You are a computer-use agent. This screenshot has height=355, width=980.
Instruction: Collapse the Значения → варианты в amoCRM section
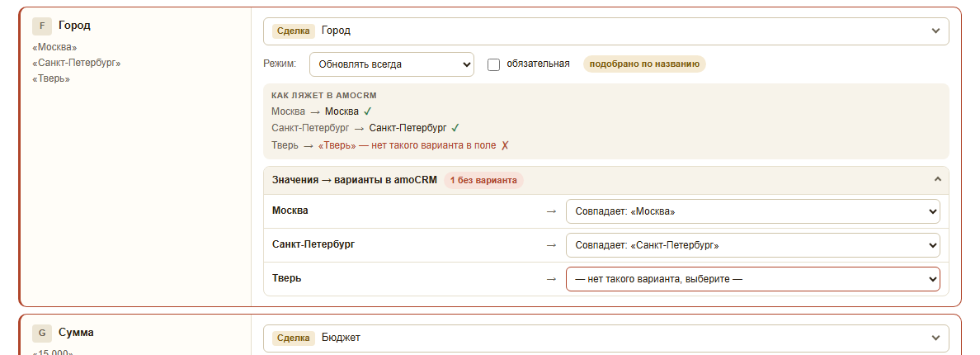[937, 180]
